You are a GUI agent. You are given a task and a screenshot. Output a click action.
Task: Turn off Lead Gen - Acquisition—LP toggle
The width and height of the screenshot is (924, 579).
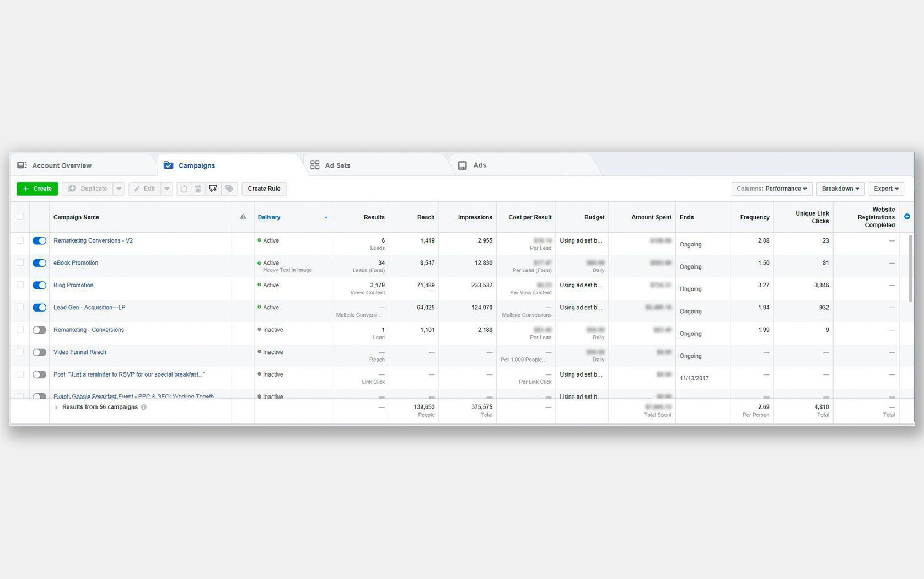[x=39, y=308]
